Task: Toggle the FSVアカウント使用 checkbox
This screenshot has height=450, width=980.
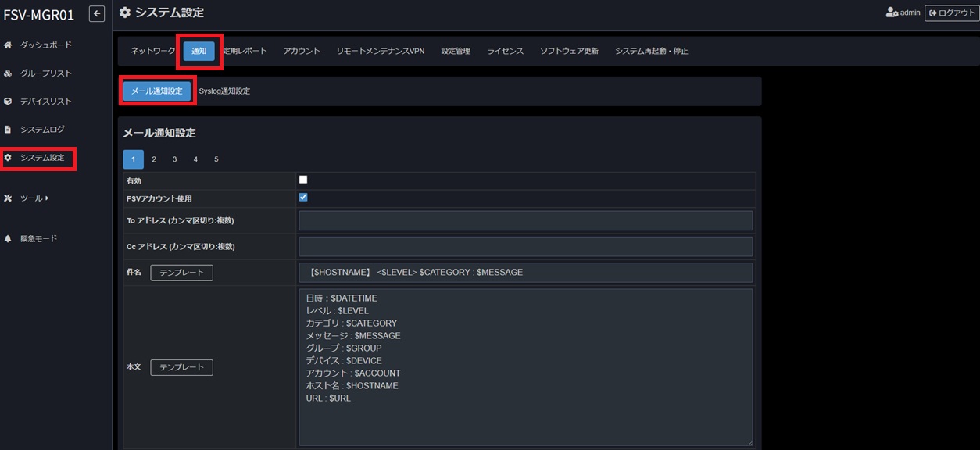Action: [x=303, y=198]
